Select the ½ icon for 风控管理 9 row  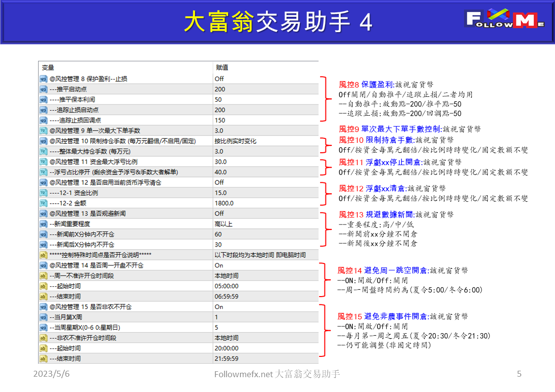point(42,130)
